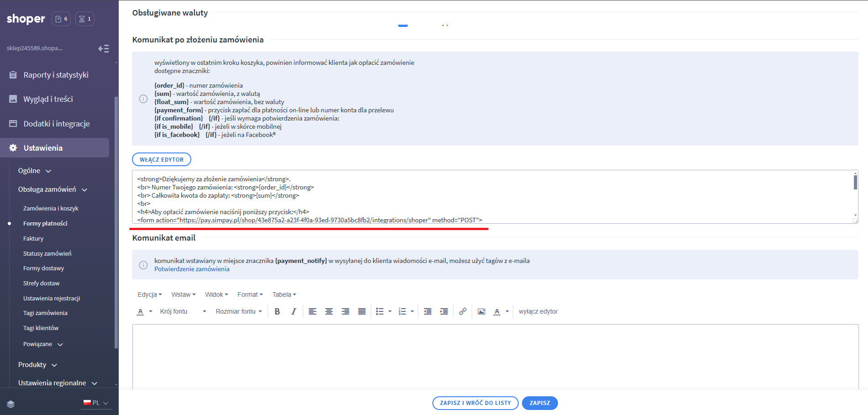The width and height of the screenshot is (868, 415).
Task: Justify text
Action: click(x=362, y=311)
